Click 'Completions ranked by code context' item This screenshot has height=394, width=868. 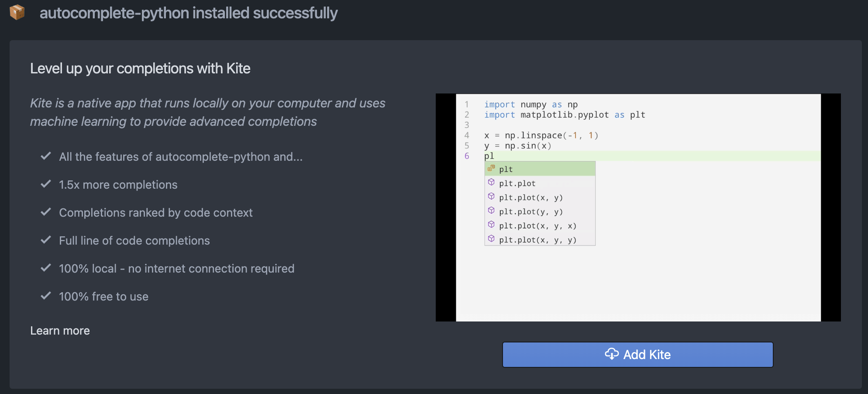click(x=155, y=213)
